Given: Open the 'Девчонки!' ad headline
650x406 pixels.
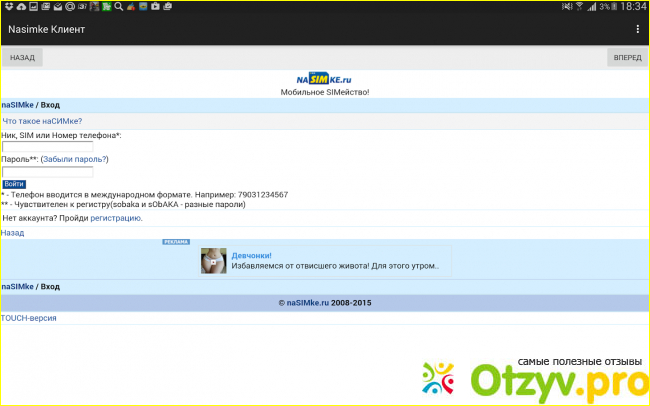Looking at the screenshot, I should (x=251, y=255).
